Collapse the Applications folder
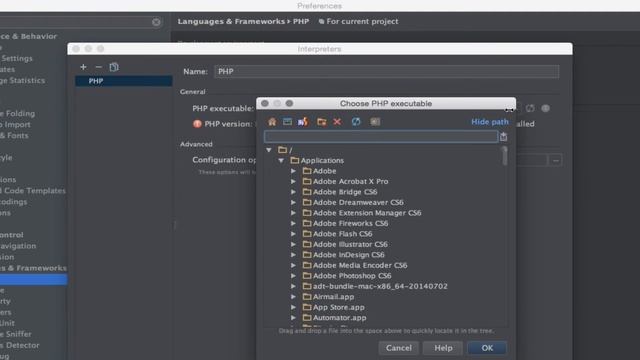Viewport: 640px width, 360px height. tap(281, 160)
